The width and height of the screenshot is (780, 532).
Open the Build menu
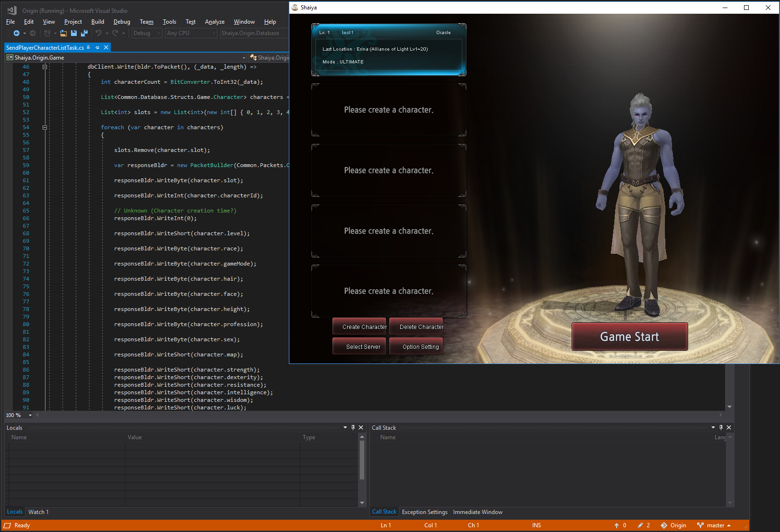98,22
